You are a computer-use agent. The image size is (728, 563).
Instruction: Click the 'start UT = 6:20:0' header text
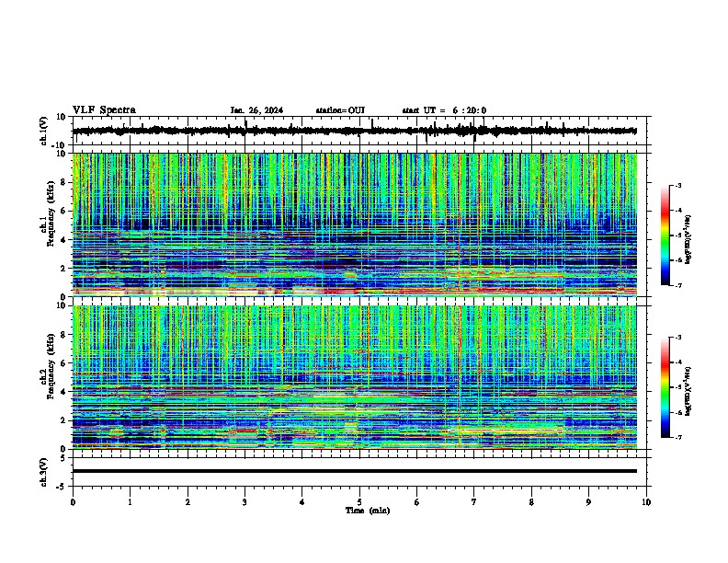click(444, 110)
